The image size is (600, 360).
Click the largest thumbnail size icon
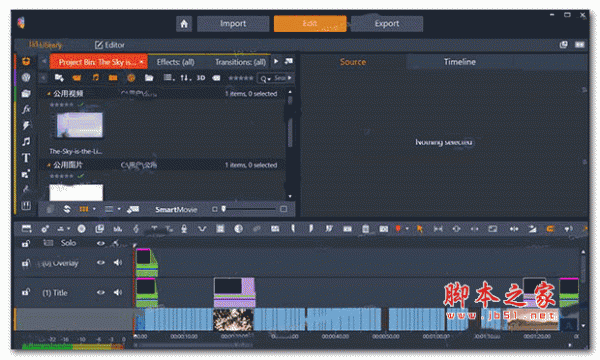(284, 209)
